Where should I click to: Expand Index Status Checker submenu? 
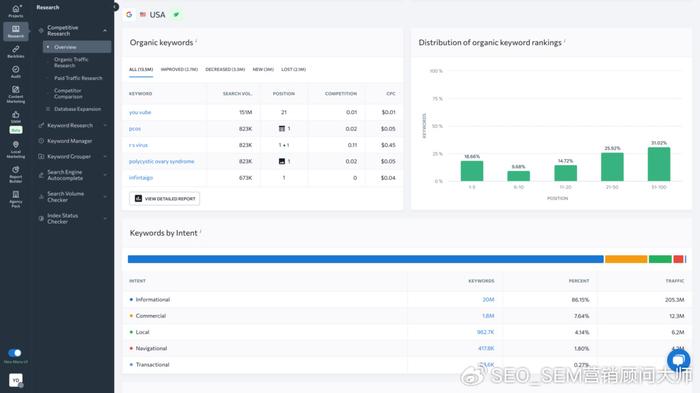click(105, 218)
